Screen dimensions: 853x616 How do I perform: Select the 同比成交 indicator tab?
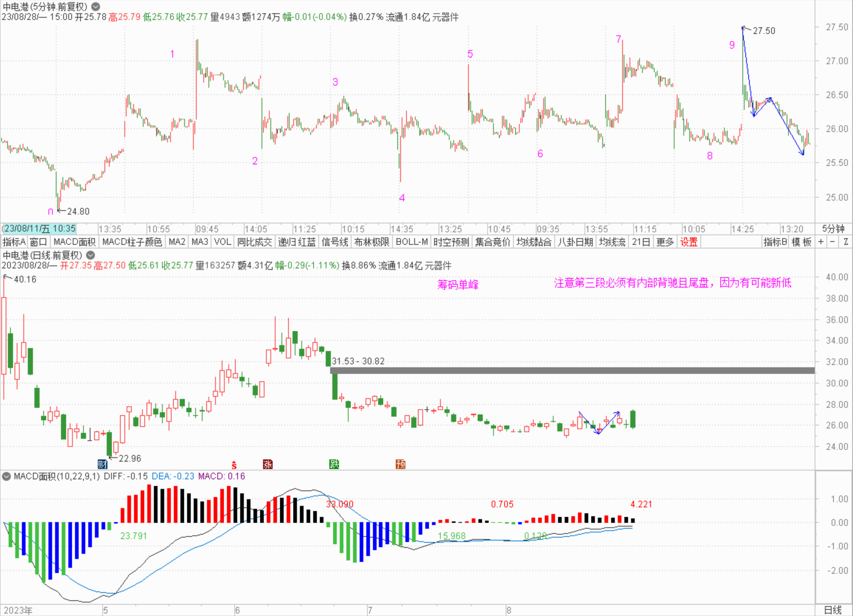(254, 242)
